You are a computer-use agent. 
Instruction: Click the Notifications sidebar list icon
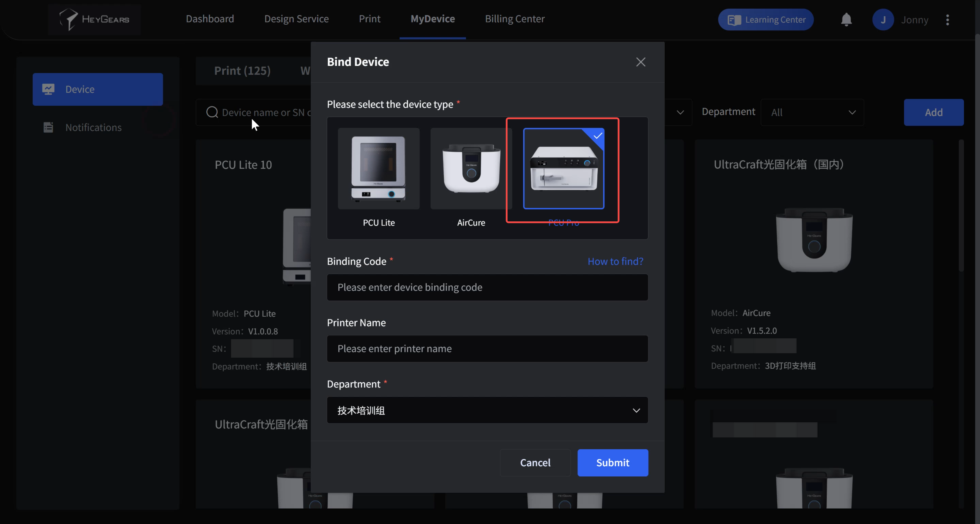pos(48,127)
